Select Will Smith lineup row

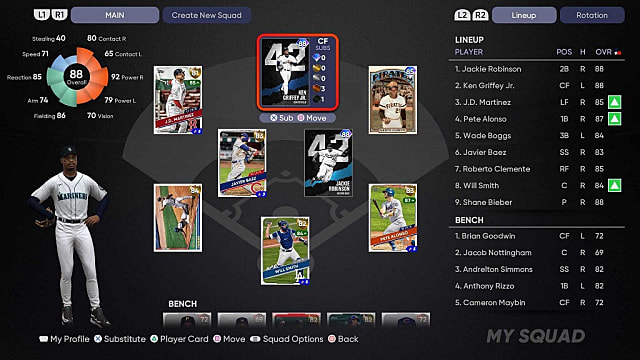pyautogui.click(x=537, y=185)
